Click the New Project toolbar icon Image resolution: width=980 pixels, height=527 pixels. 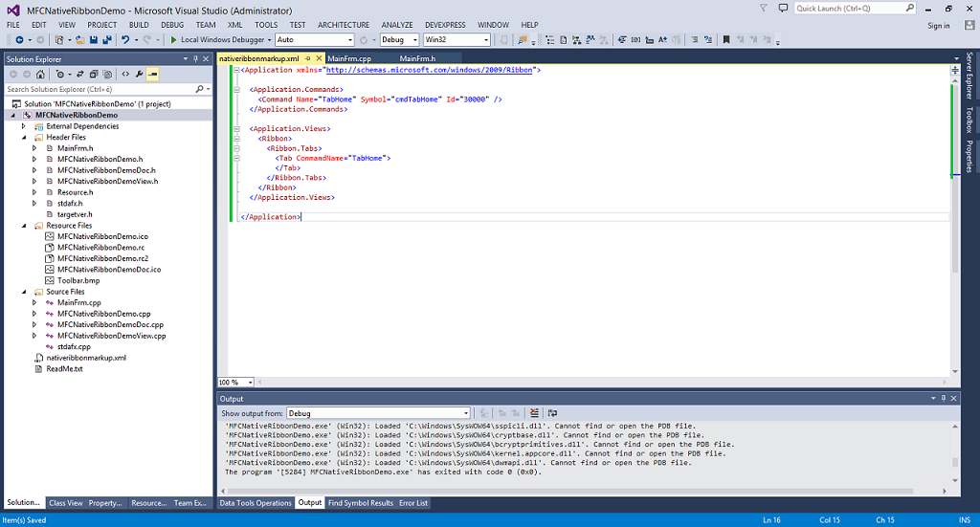click(58, 40)
